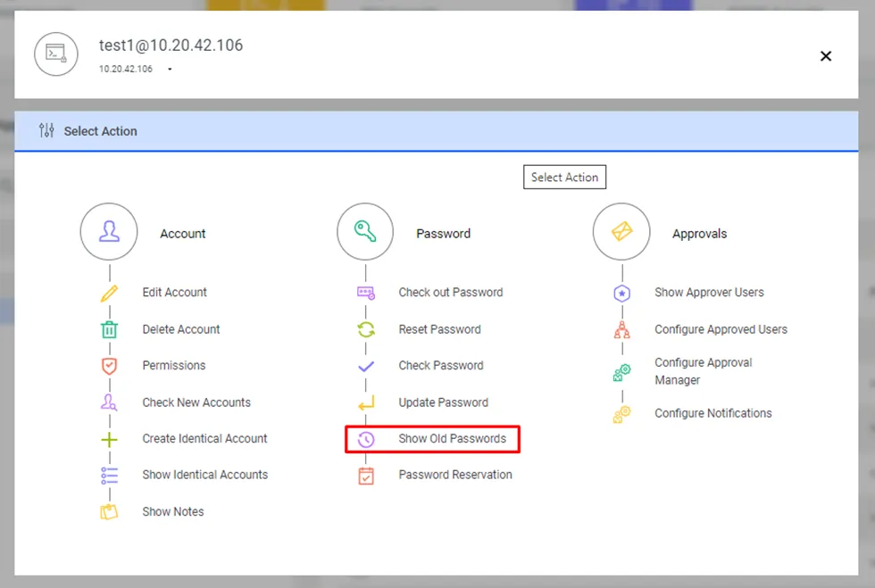Select Check New Accounts
Viewport: 875px width, 588px height.
(196, 402)
